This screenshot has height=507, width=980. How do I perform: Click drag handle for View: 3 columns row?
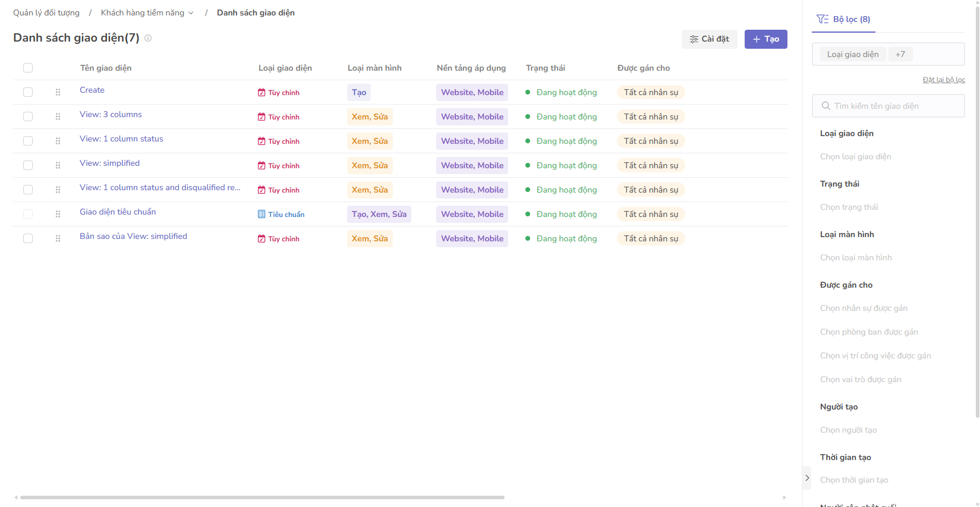pyautogui.click(x=58, y=116)
